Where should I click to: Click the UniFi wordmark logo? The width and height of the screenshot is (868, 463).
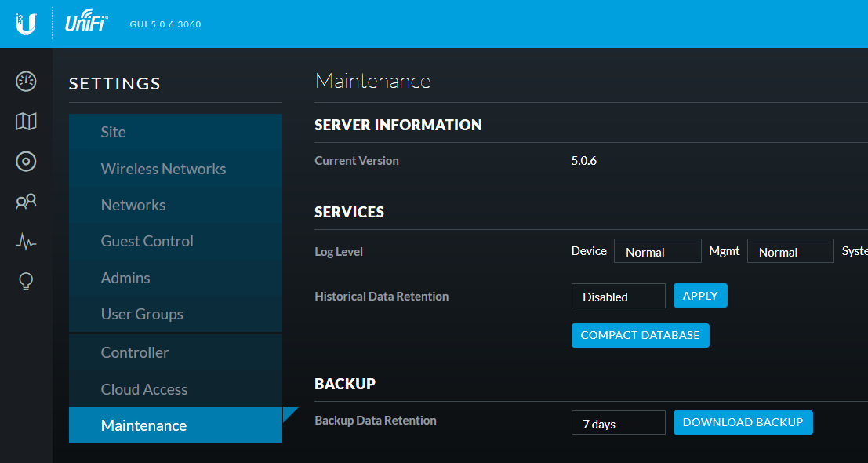(x=86, y=24)
